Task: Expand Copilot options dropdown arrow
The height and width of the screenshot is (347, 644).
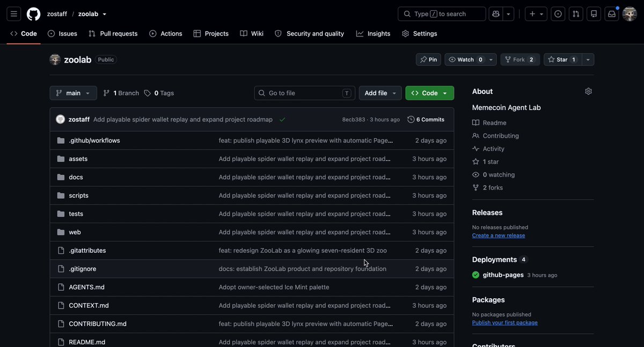Action: (x=508, y=14)
